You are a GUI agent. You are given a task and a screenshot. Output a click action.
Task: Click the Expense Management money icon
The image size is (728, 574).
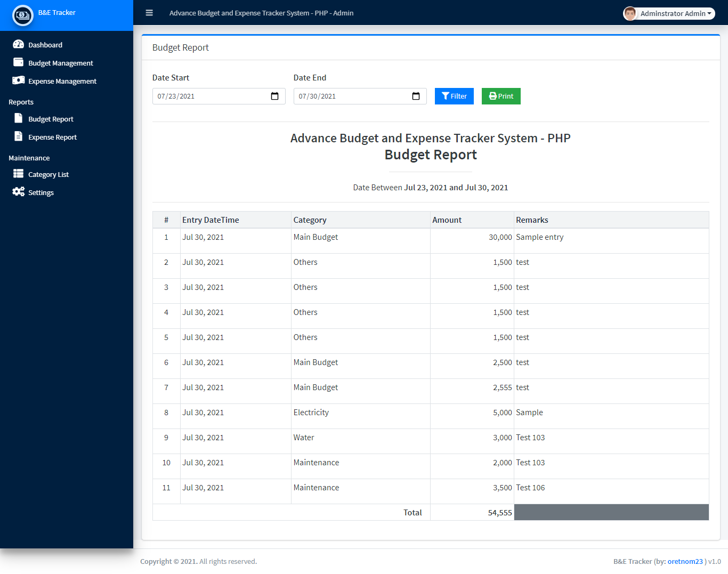point(19,80)
